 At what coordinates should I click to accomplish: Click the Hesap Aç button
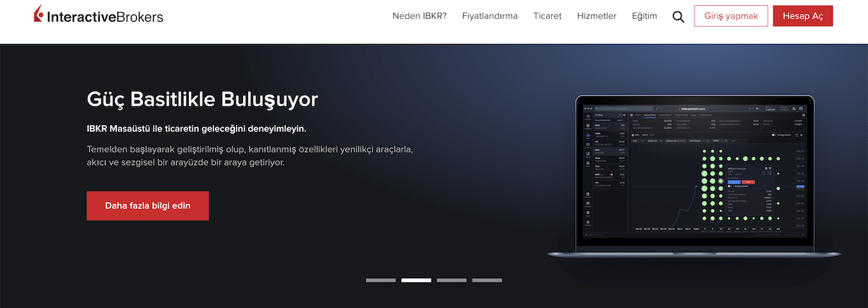pyautogui.click(x=803, y=16)
